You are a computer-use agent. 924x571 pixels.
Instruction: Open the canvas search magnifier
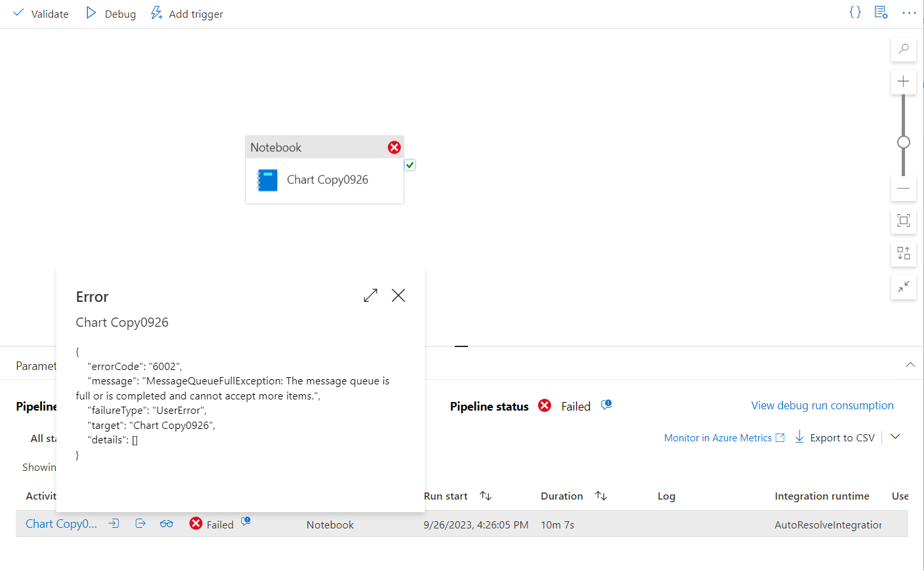point(903,49)
